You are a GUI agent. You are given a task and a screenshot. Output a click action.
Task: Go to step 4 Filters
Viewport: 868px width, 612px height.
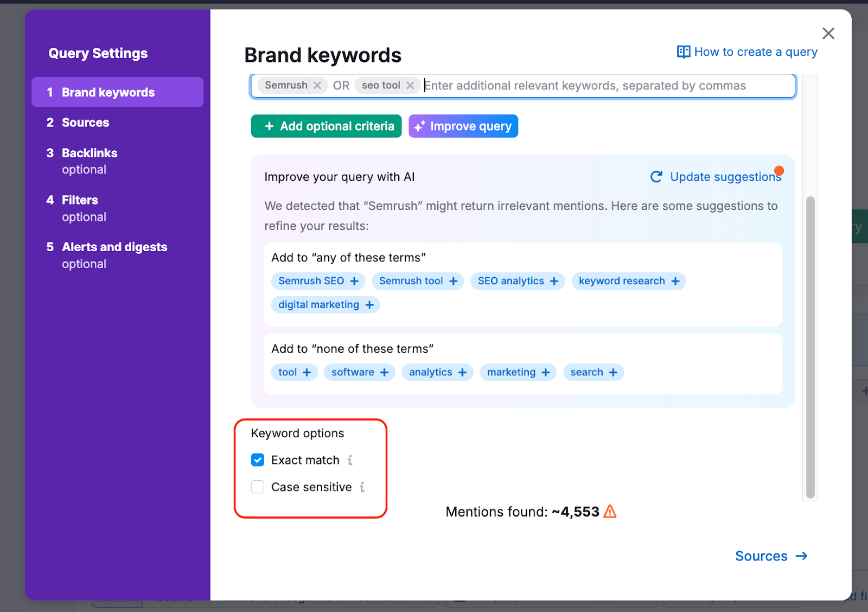click(x=76, y=208)
